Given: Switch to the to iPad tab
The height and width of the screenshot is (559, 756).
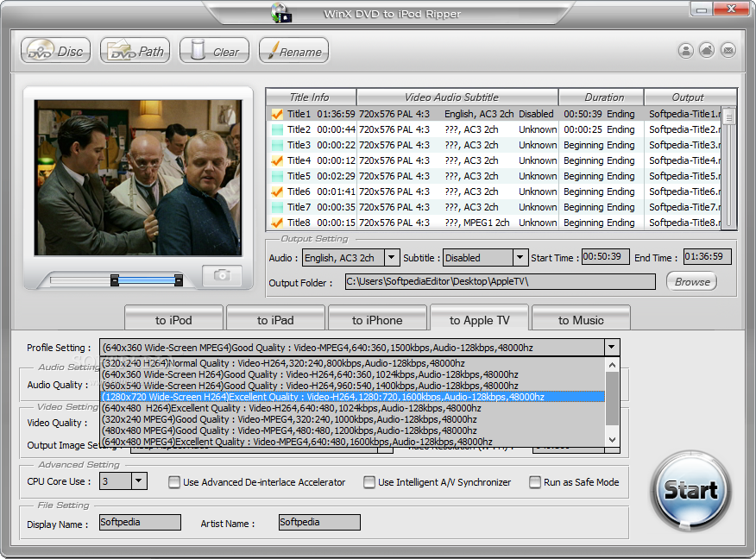Looking at the screenshot, I should tap(275, 319).
